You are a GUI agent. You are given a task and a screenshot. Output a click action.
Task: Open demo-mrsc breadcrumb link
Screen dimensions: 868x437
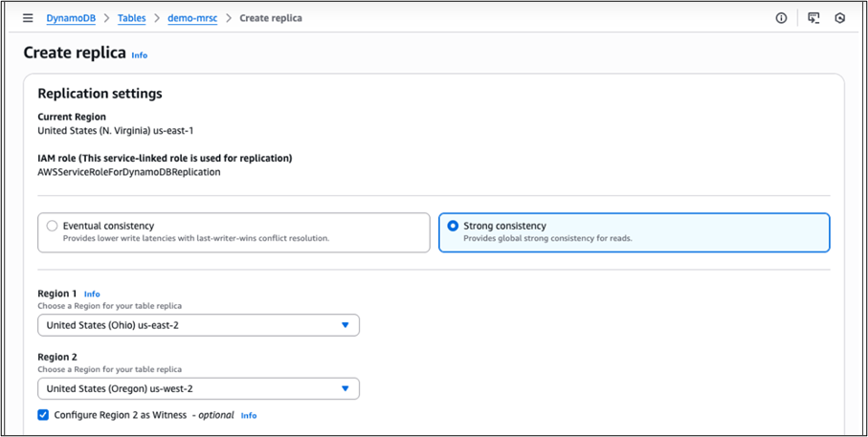pos(192,18)
